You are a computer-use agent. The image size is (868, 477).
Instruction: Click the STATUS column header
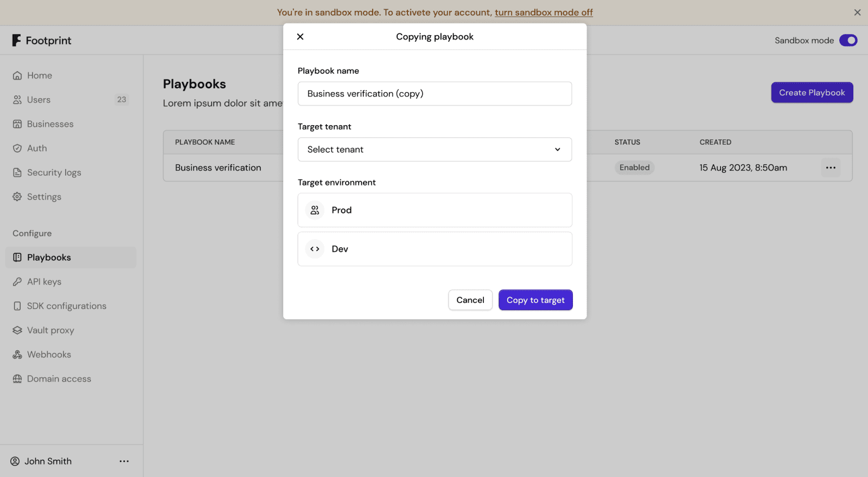coord(627,142)
